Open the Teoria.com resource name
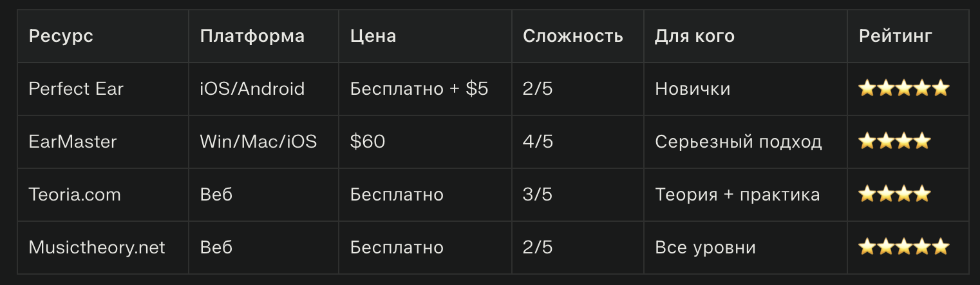The image size is (980, 285). [x=75, y=194]
